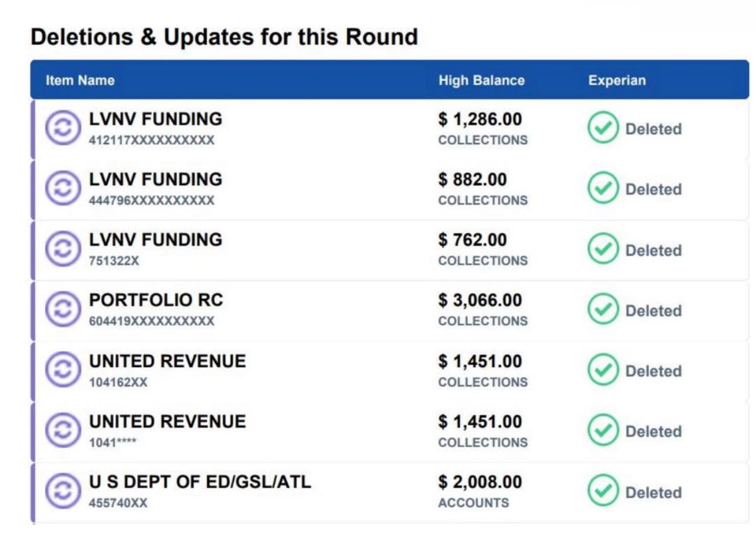Click account number 104162XX
The width and height of the screenshot is (756, 559).
[118, 382]
